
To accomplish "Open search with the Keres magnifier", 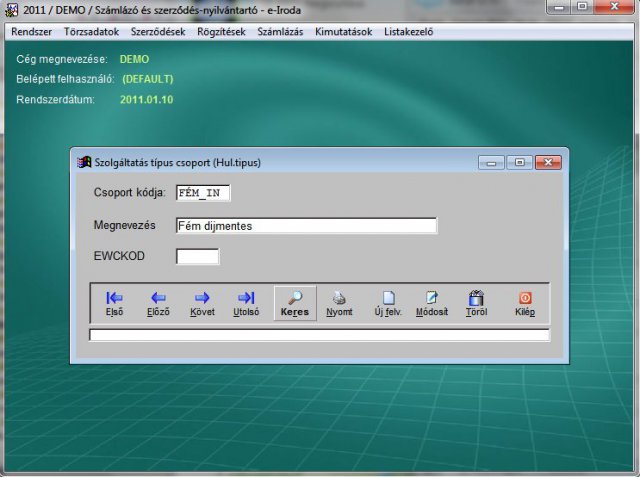I will (295, 303).
